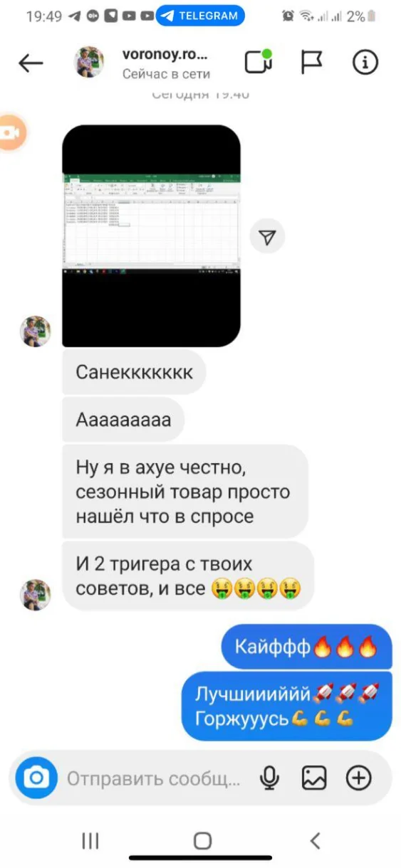Tap the plus icon in the message bar
The image size is (401, 868).
pos(359,779)
